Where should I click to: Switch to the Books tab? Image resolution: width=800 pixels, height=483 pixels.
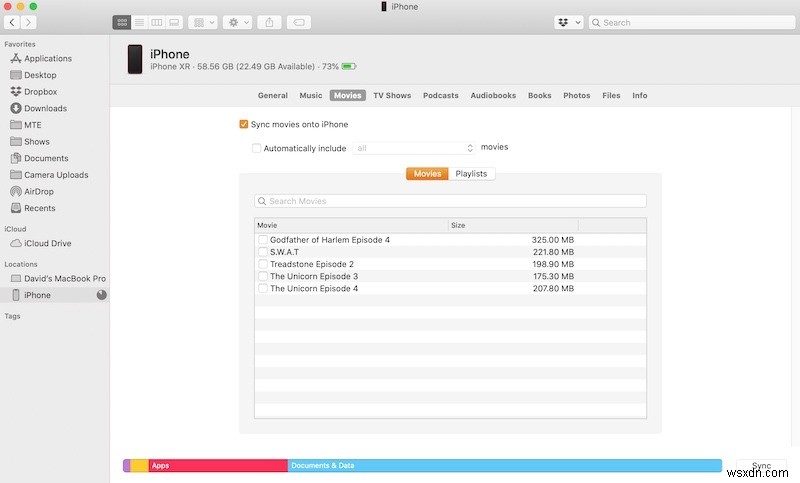tap(539, 95)
